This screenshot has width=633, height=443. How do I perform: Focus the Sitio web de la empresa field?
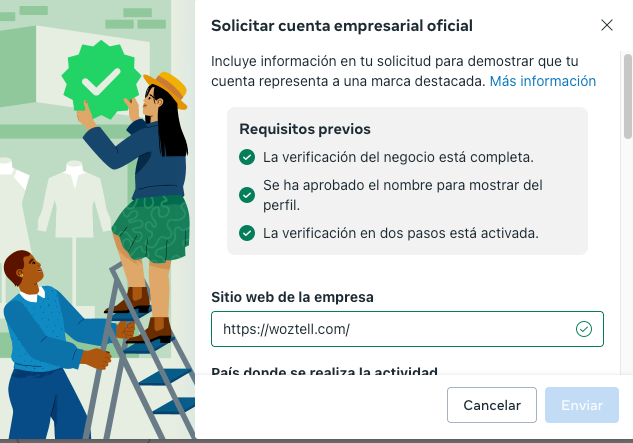point(407,329)
